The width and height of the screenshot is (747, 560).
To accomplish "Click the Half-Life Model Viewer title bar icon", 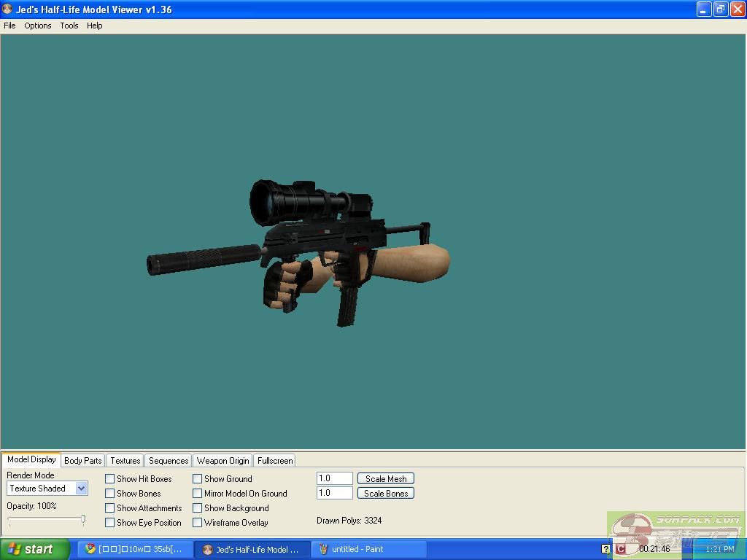I will click(x=7, y=9).
